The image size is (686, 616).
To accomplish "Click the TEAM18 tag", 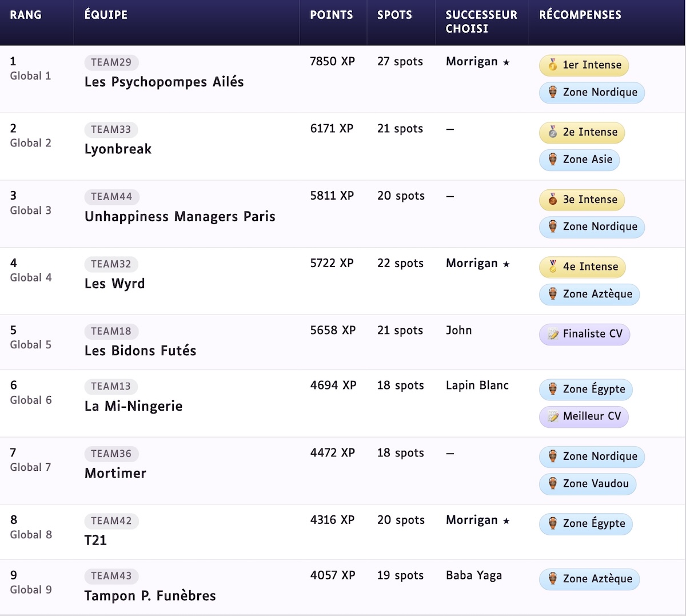I will click(x=111, y=331).
